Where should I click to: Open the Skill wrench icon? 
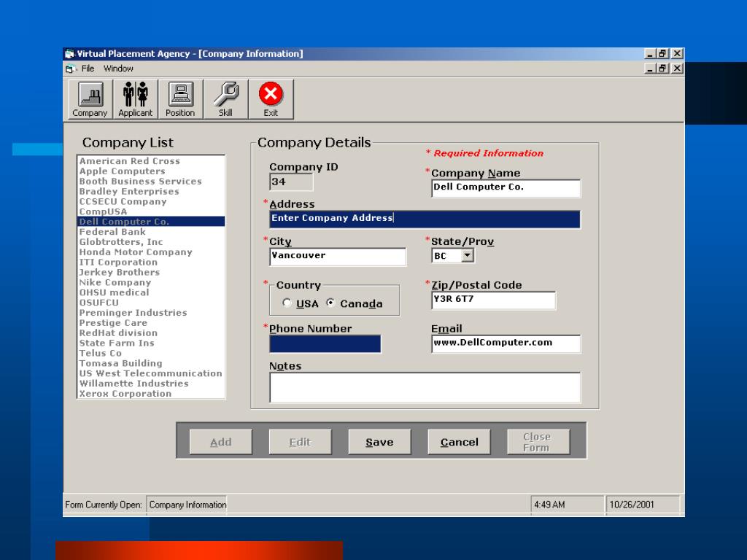(x=225, y=99)
